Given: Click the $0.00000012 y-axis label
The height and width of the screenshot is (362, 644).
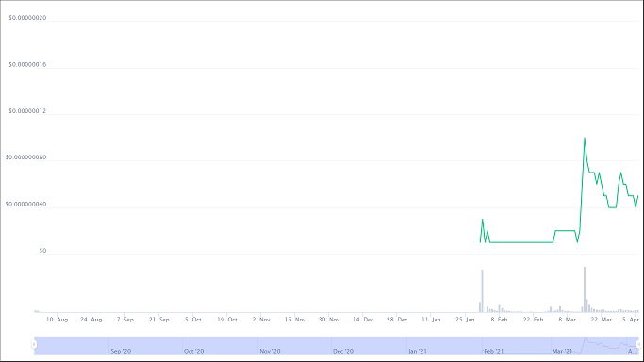Looking at the screenshot, I should (x=27, y=111).
